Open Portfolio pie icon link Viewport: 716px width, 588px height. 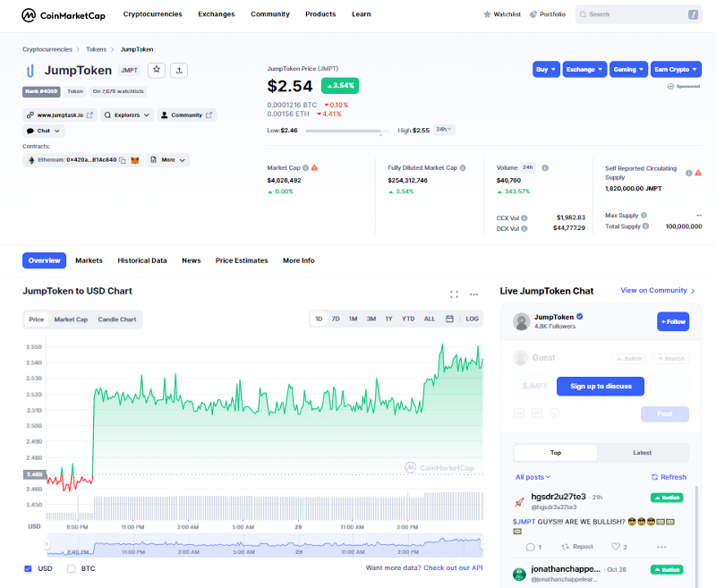[547, 14]
